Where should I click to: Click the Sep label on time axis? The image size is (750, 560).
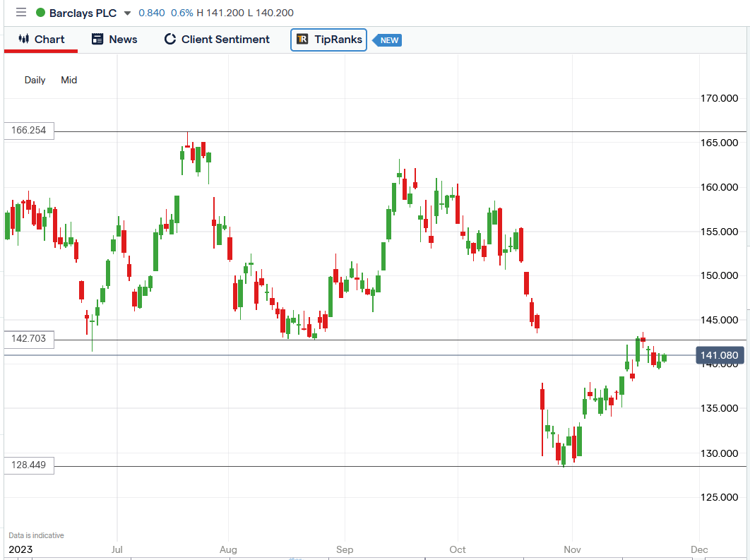coord(345,549)
